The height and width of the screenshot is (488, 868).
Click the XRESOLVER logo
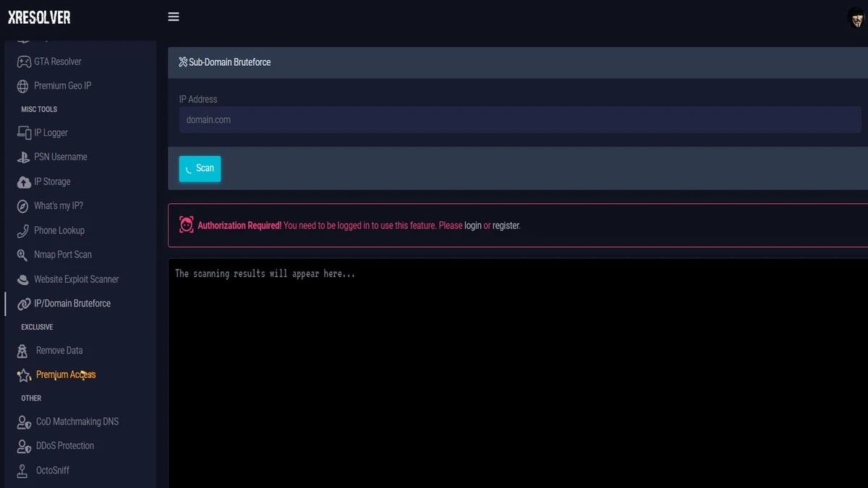(39, 17)
